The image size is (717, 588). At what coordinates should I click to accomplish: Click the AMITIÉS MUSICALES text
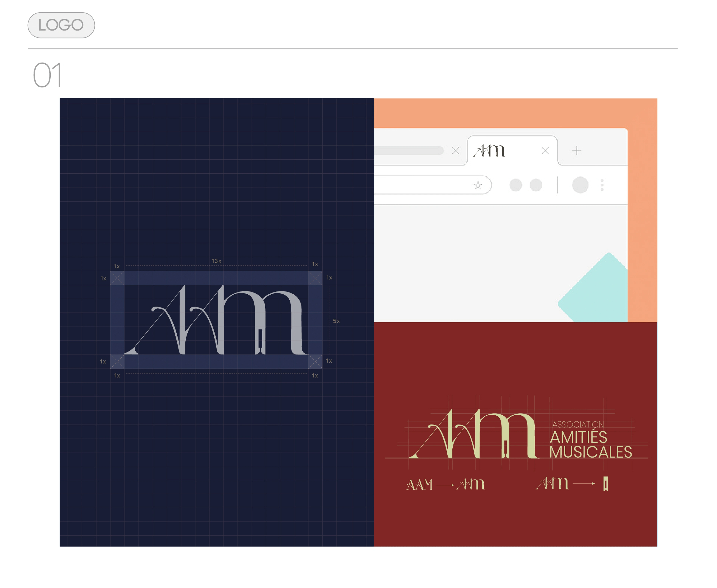(x=591, y=444)
